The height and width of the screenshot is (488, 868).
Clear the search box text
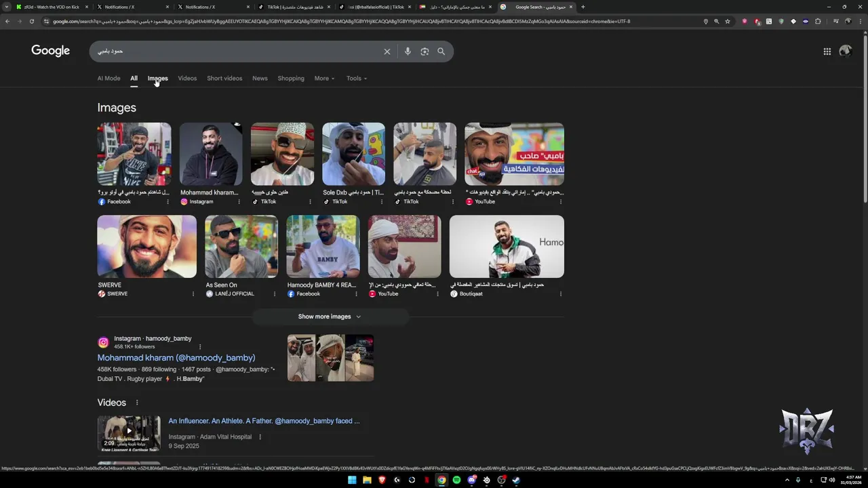coord(387,52)
